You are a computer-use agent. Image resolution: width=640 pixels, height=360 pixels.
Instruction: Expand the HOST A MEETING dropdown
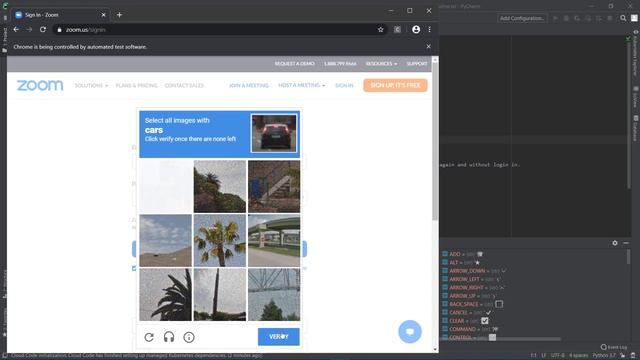click(302, 85)
